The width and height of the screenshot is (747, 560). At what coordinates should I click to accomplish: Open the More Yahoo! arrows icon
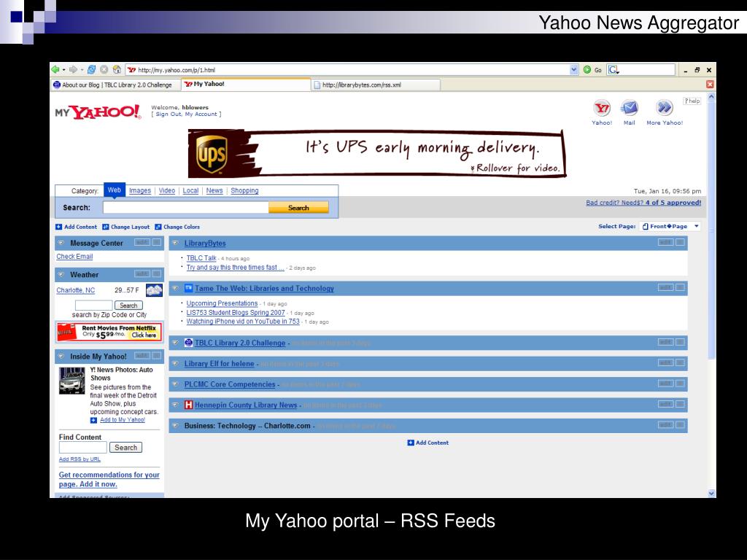(x=664, y=108)
